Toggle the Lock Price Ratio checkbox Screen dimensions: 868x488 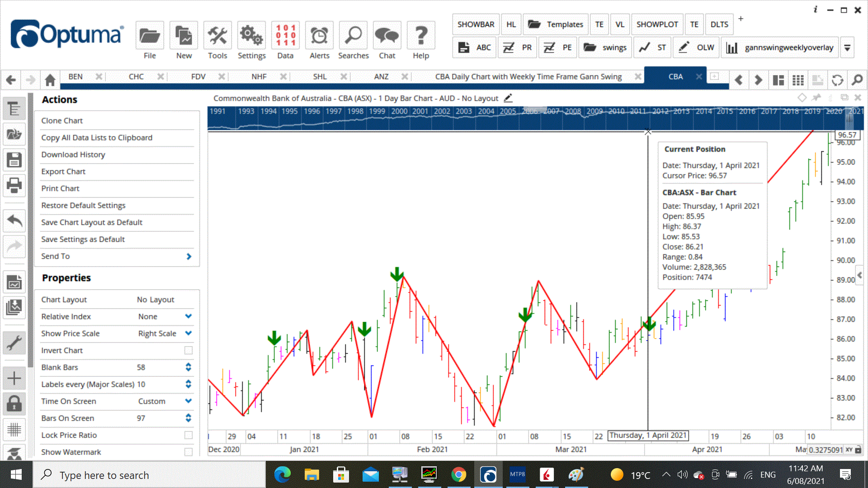click(x=189, y=435)
